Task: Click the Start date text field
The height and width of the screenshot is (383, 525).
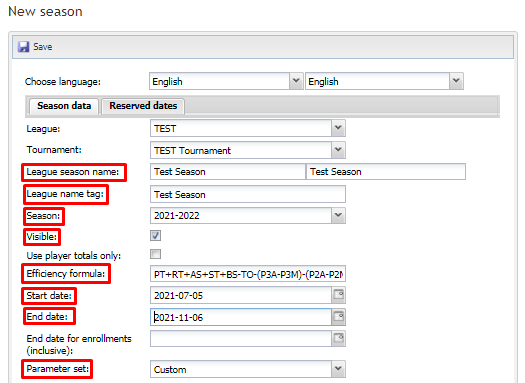Action: point(241,295)
